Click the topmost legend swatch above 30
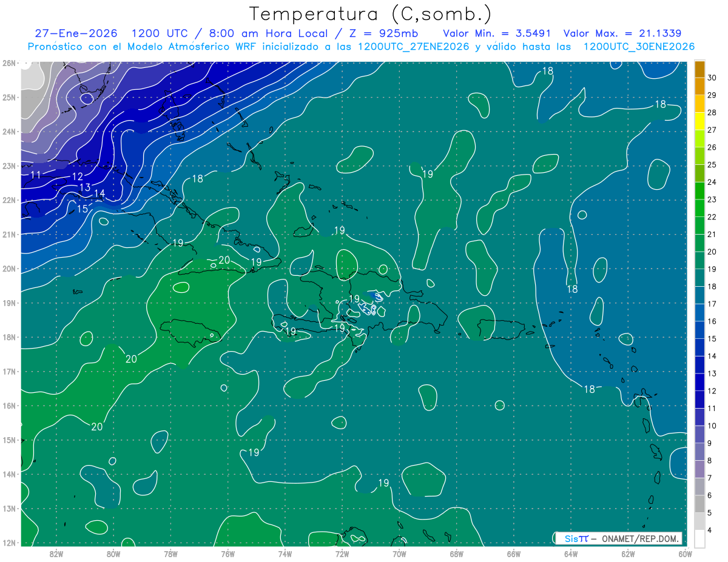This screenshot has height=562, width=728. point(699,69)
